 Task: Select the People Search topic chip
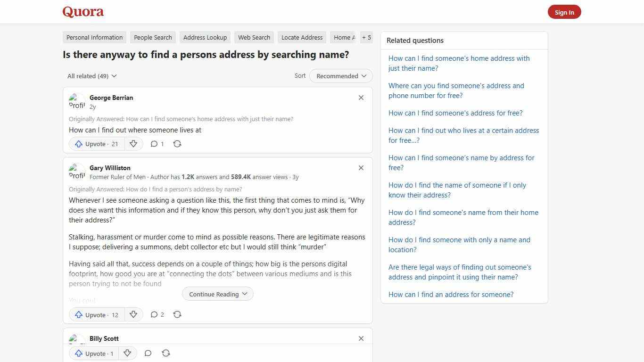coord(153,37)
